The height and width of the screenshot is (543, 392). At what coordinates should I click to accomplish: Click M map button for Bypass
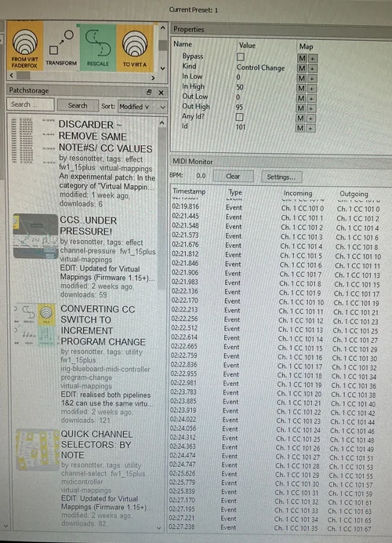(x=302, y=58)
